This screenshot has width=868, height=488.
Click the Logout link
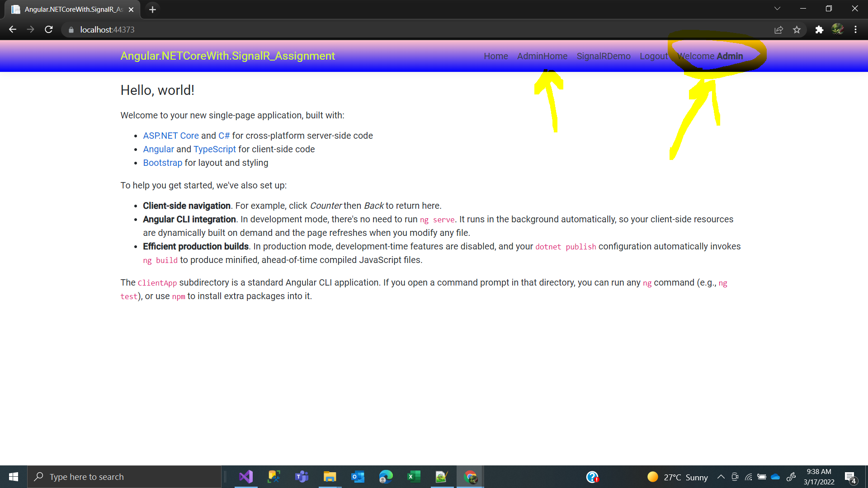pos(653,56)
